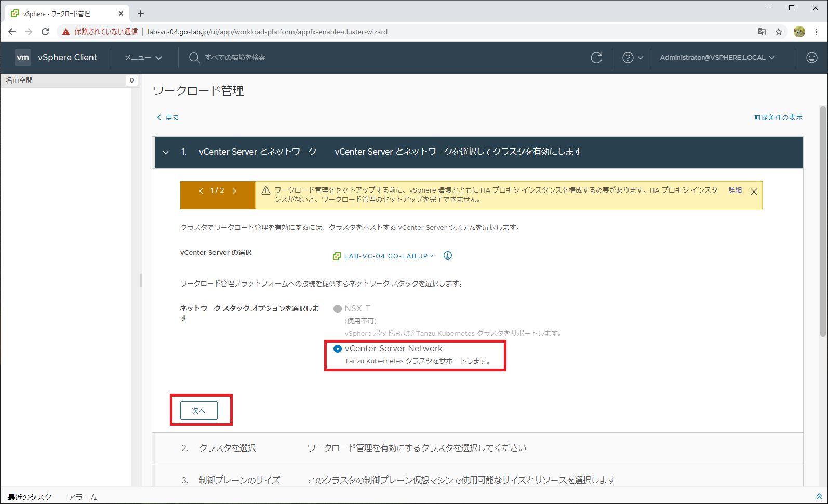Click the ワークロード管理 page heading
Image resolution: width=828 pixels, height=504 pixels.
tap(198, 91)
